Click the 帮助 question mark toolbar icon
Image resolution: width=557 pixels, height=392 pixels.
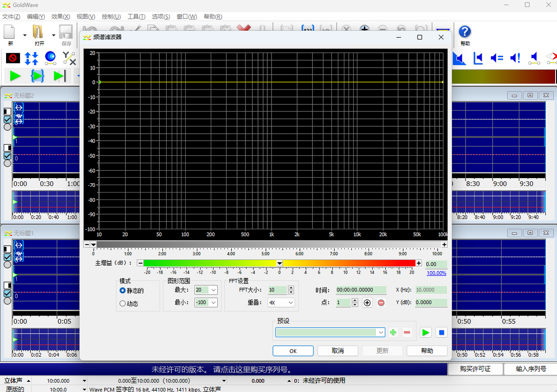[x=465, y=32]
